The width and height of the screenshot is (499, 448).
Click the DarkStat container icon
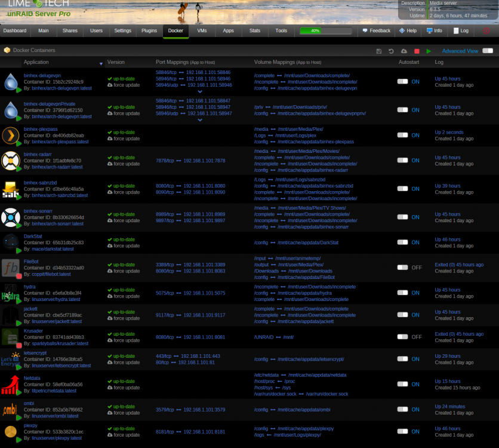coord(11,243)
